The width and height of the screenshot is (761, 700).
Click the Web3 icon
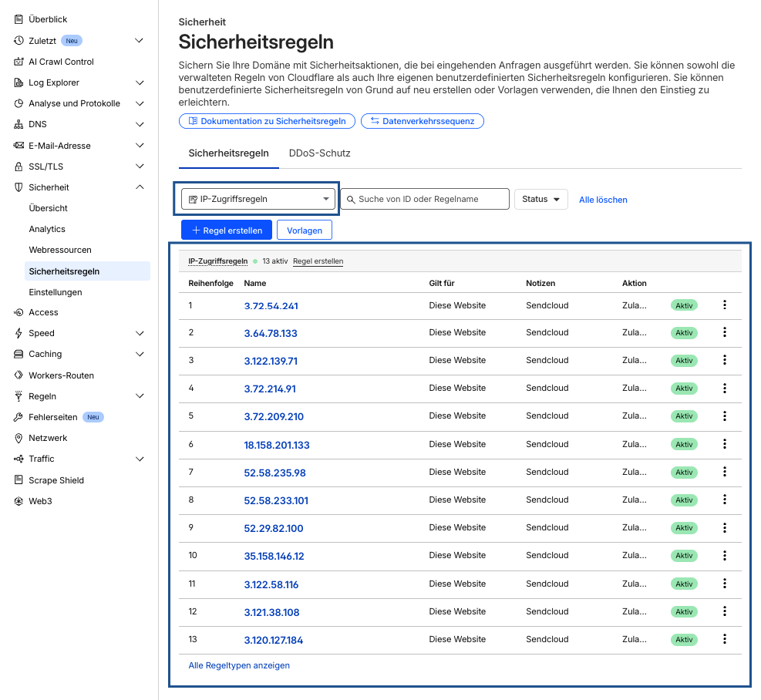click(x=19, y=501)
